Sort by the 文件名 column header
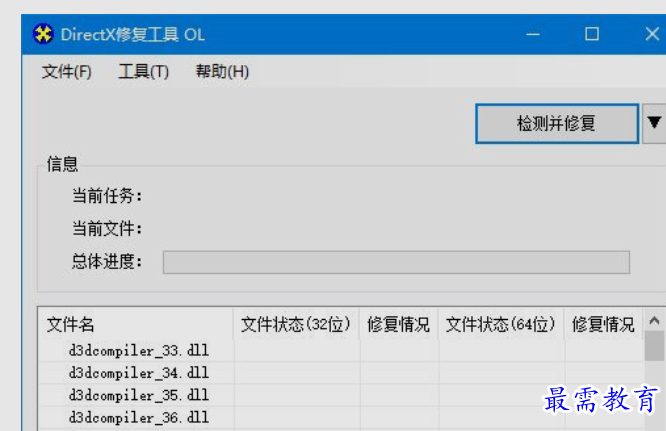Image resolution: width=666 pixels, height=431 pixels. point(135,324)
